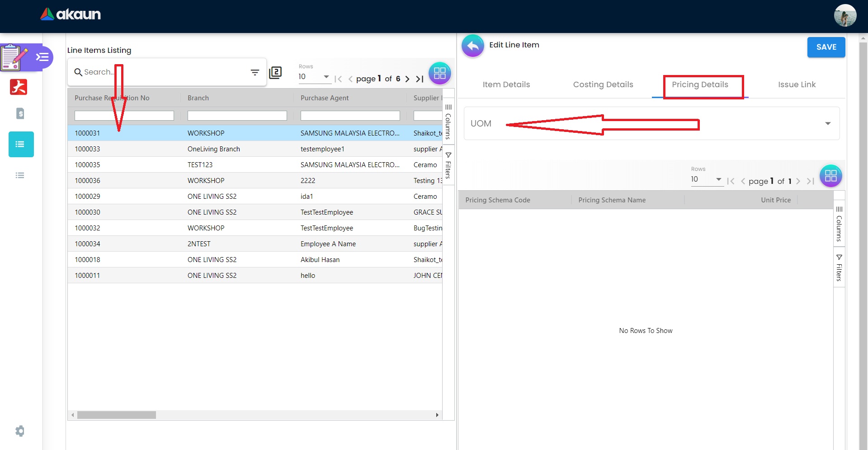Select the highlighted teal list icon

point(21,145)
